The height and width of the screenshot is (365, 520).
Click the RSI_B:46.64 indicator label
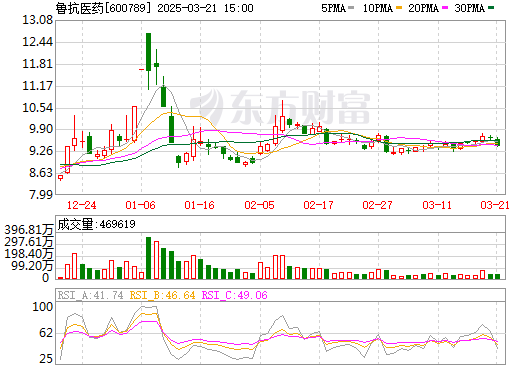point(162,295)
